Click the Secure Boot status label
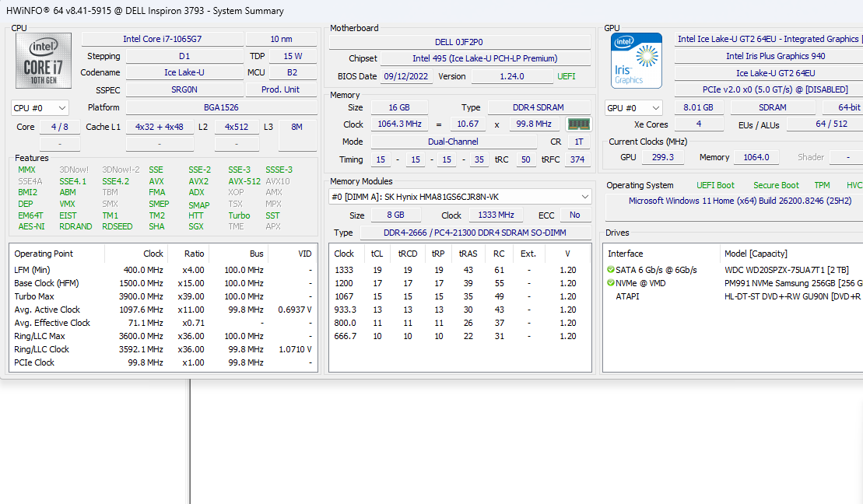The image size is (863, 504). (x=776, y=185)
